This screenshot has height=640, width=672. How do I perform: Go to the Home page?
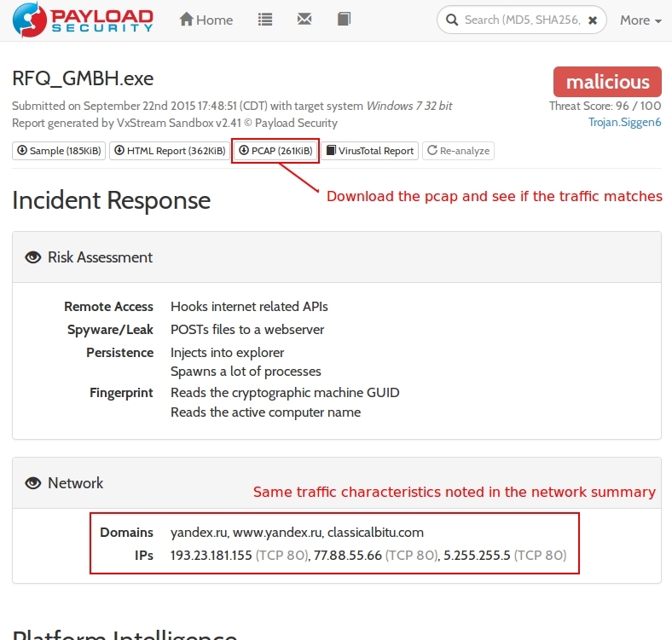click(206, 20)
